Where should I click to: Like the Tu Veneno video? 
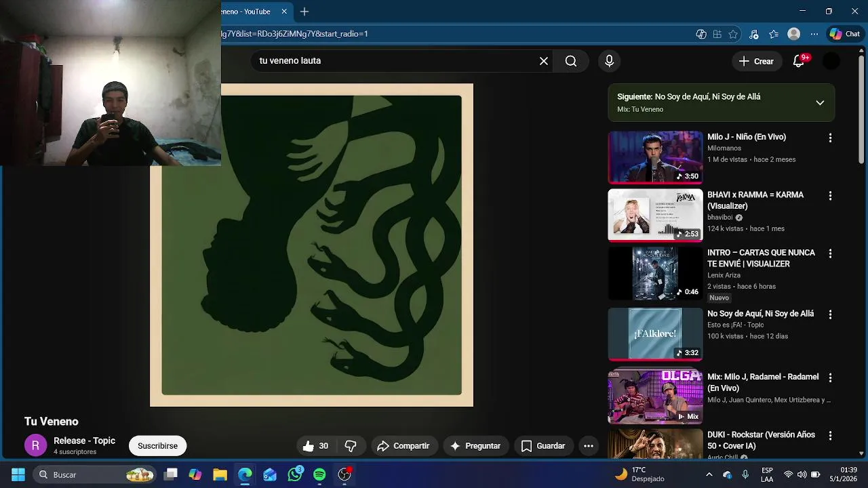point(315,446)
